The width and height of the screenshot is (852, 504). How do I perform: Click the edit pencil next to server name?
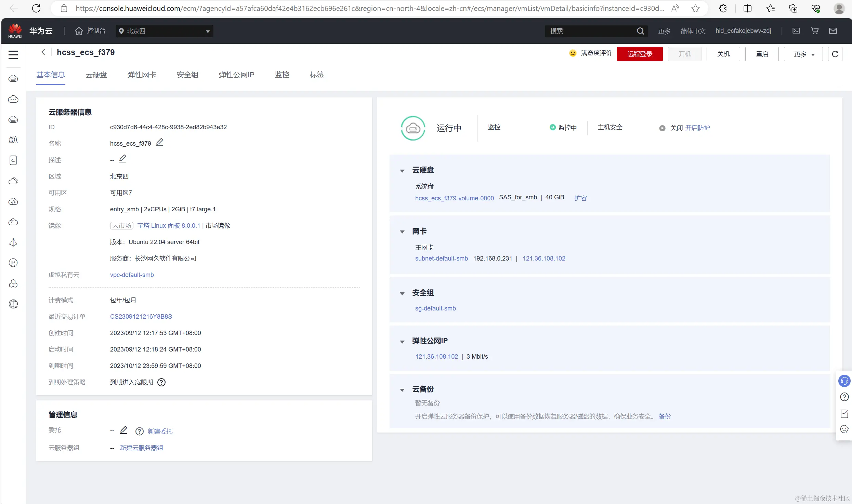point(159,142)
